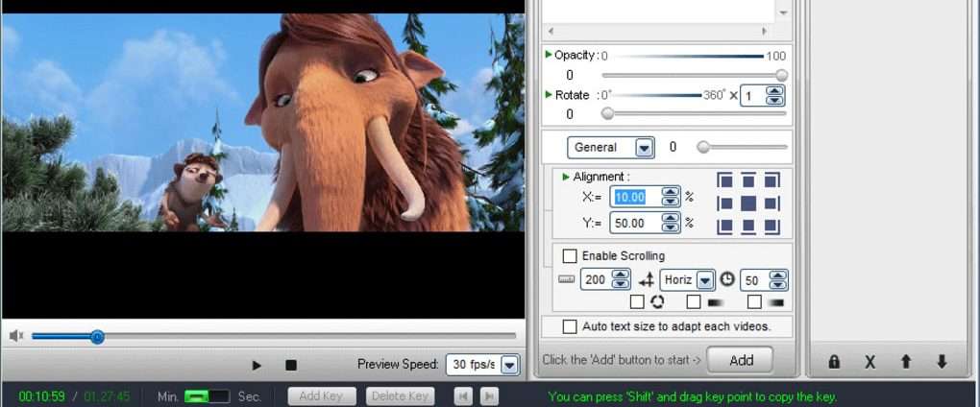The height and width of the screenshot is (407, 980).
Task: Stop the video preview
Action: tap(290, 365)
